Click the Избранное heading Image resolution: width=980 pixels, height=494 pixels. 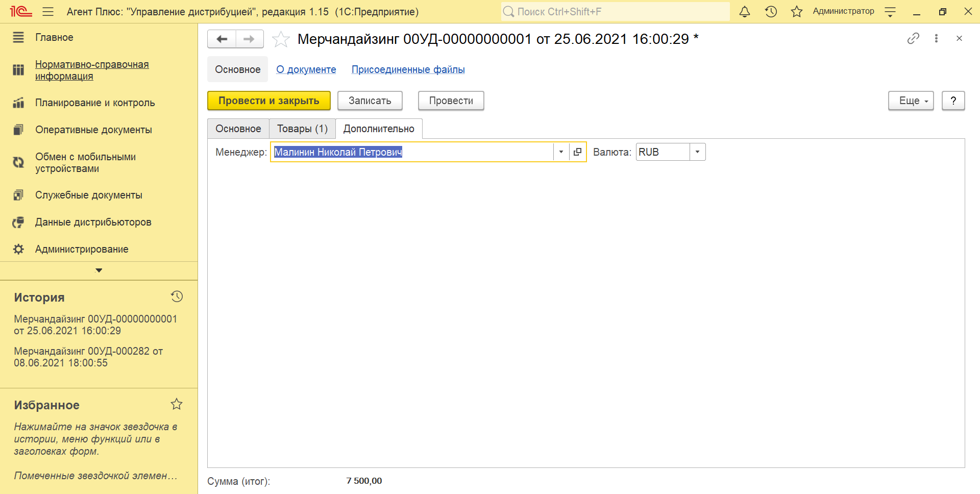click(46, 405)
